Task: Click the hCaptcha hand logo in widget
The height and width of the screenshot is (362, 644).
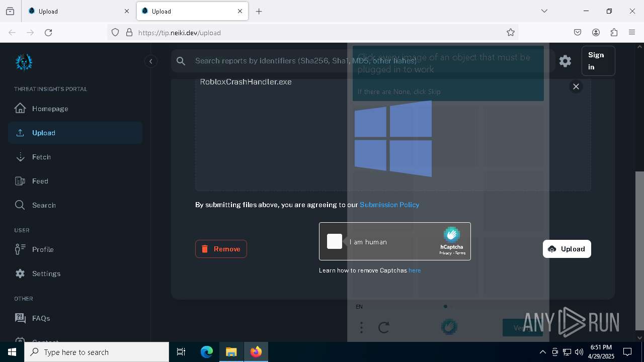Action: click(x=452, y=235)
